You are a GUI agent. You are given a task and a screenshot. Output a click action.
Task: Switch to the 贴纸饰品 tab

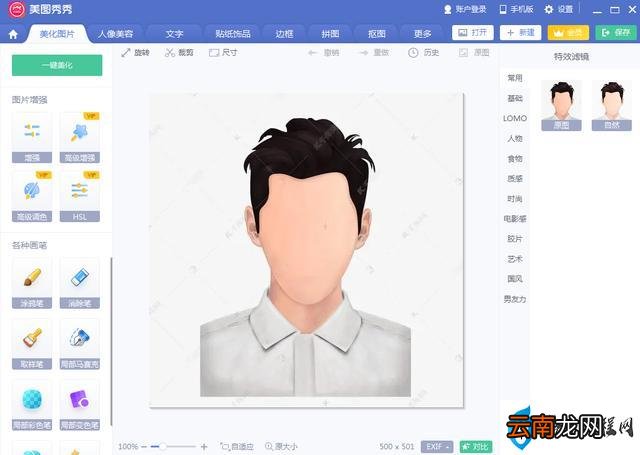pyautogui.click(x=233, y=34)
